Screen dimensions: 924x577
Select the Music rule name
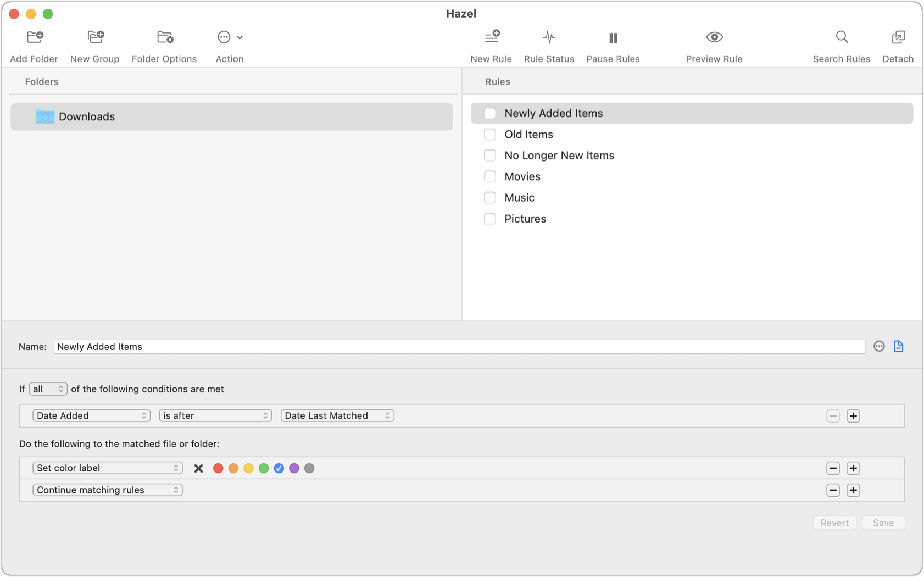coord(519,198)
